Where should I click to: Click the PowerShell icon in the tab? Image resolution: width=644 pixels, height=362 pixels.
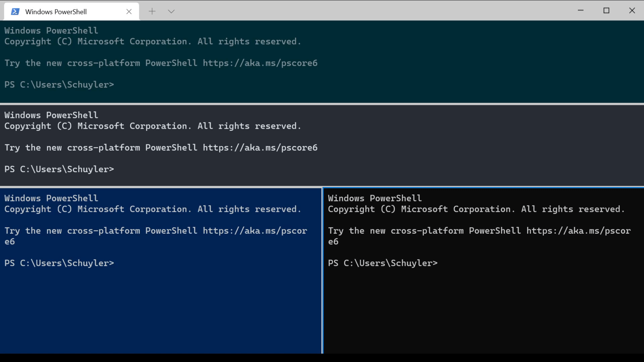point(15,12)
